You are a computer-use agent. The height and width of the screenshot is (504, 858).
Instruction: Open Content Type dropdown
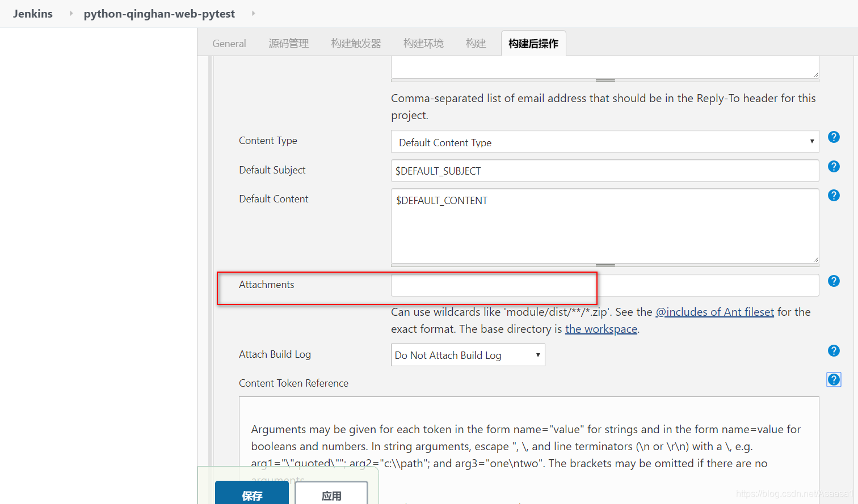click(605, 142)
